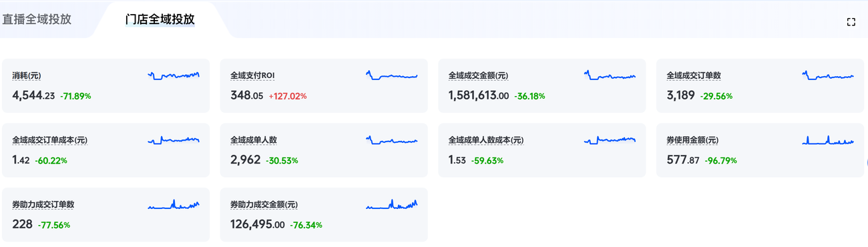868x247 pixels.
Task: Click the 全域支付ROI sparkline chart
Action: [x=392, y=75]
